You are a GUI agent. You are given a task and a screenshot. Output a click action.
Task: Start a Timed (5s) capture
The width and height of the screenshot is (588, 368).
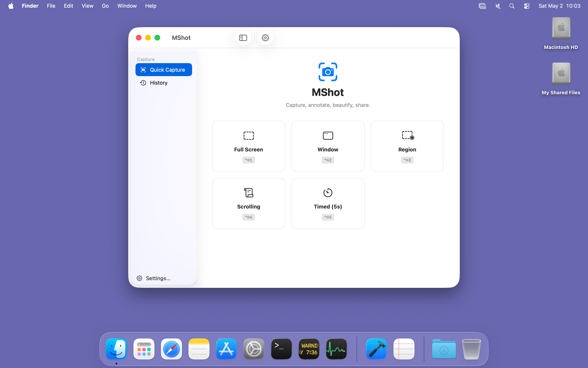click(328, 203)
